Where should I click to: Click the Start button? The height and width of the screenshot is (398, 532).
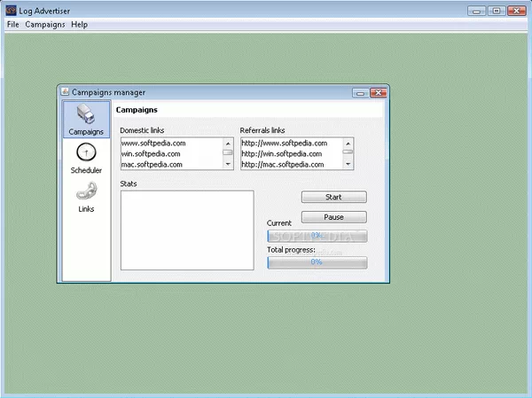(334, 197)
